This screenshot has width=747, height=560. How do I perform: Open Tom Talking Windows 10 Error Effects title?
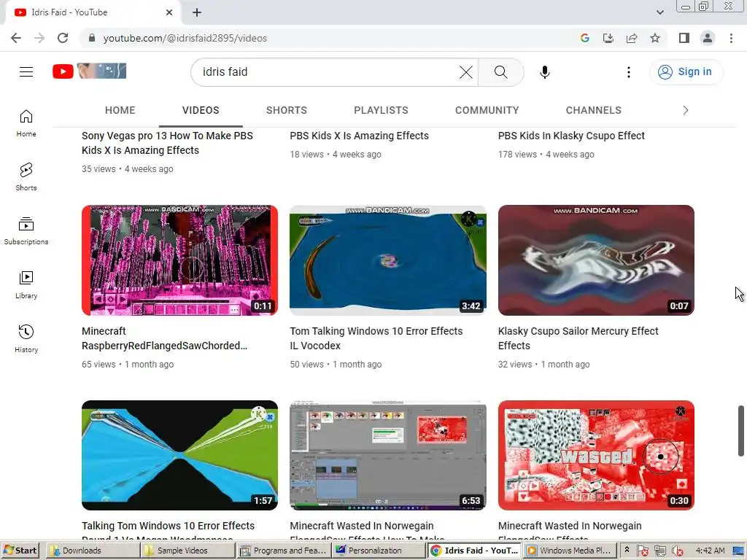click(x=376, y=338)
